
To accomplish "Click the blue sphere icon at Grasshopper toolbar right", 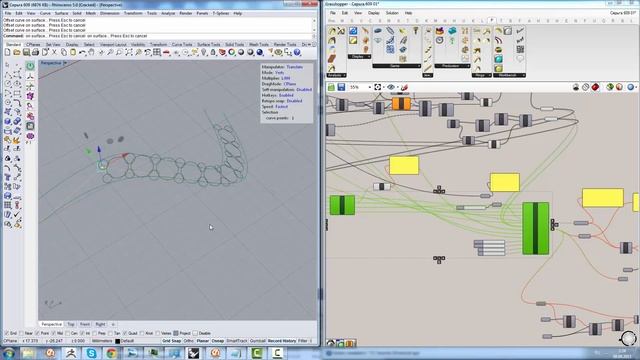I will pos(631,87).
